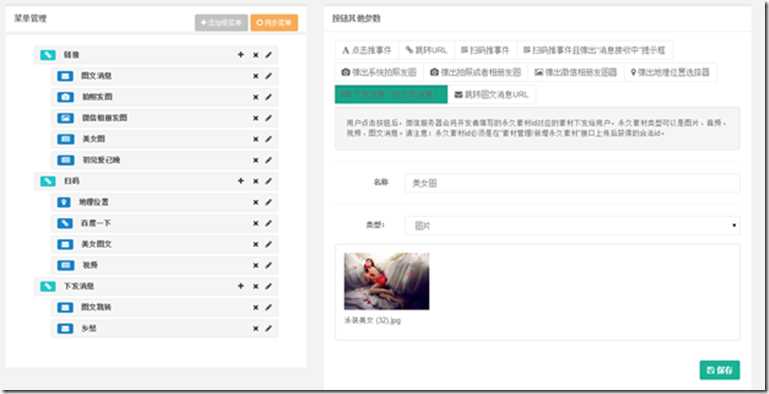Select the 下发消息 top-level menu row
This screenshot has width=769, height=394.
click(156, 286)
